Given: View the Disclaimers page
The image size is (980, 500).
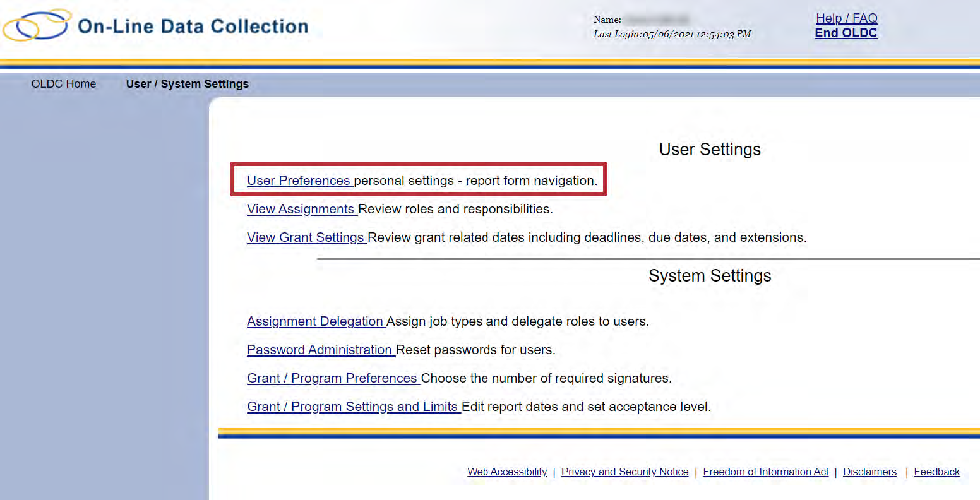Looking at the screenshot, I should tap(869, 472).
